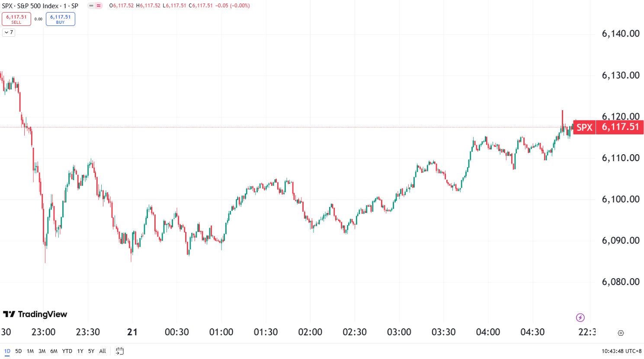Click the indicator minimize dash icon
This screenshot has height=359, width=644.
pos(91,6)
